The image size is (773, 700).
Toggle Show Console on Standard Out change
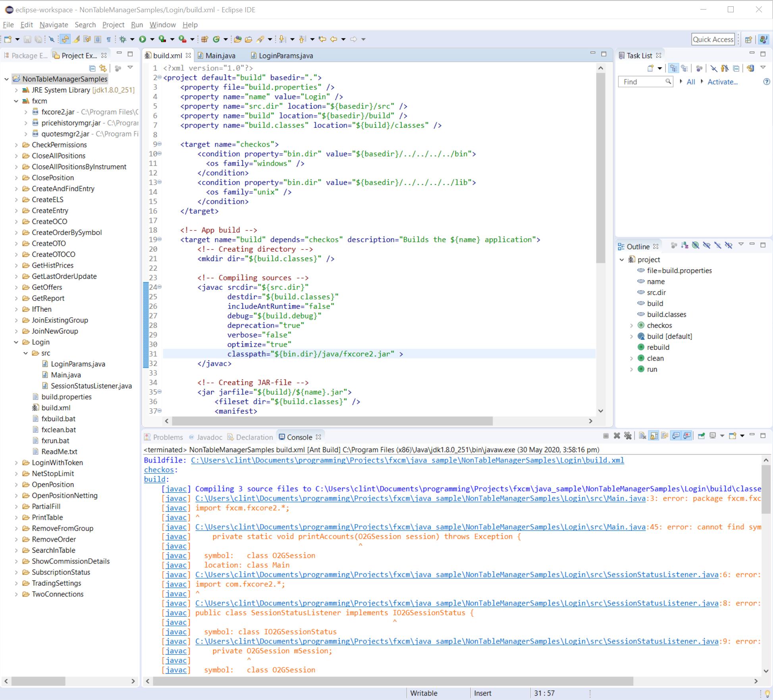(x=676, y=436)
